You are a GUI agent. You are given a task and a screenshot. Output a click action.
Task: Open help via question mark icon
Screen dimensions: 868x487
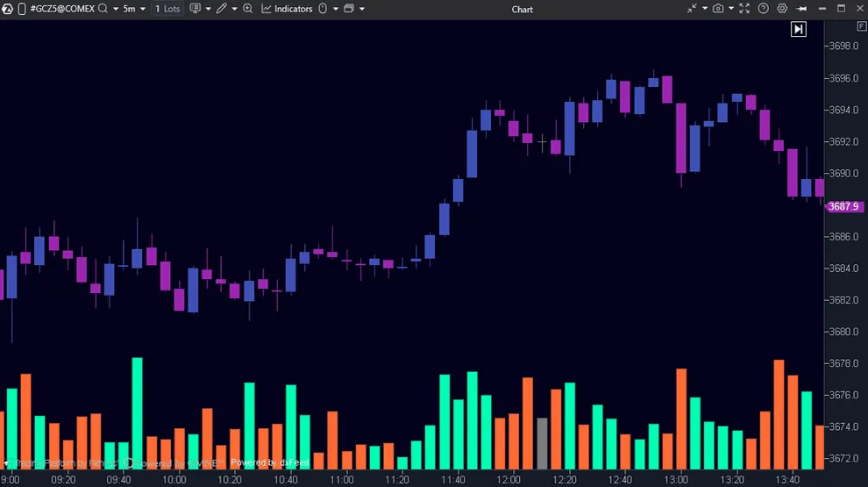[x=764, y=9]
